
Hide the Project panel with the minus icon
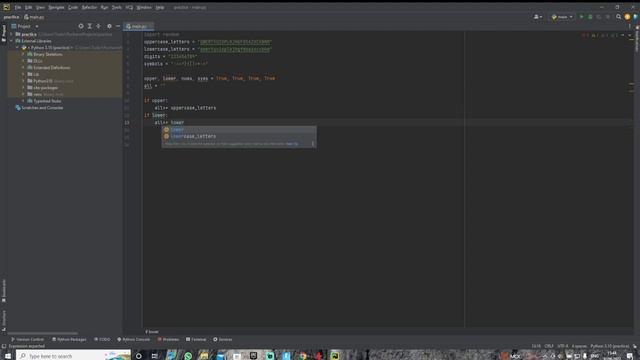(118, 26)
